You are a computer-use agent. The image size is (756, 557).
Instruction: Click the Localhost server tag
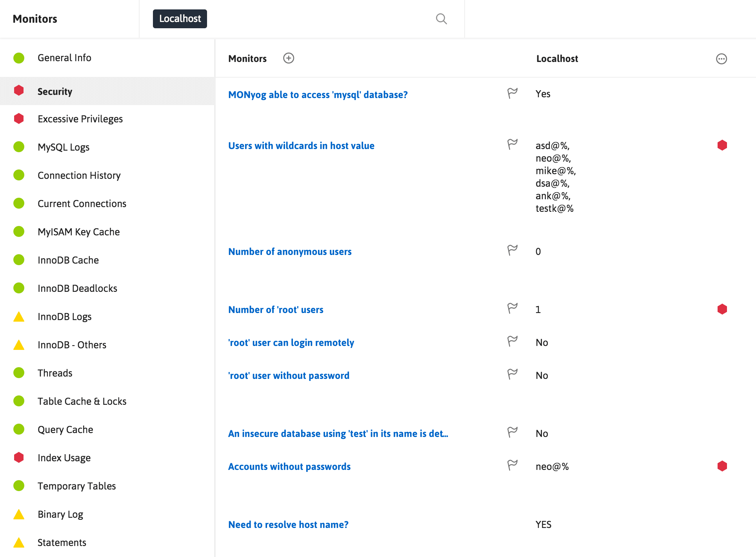click(180, 19)
